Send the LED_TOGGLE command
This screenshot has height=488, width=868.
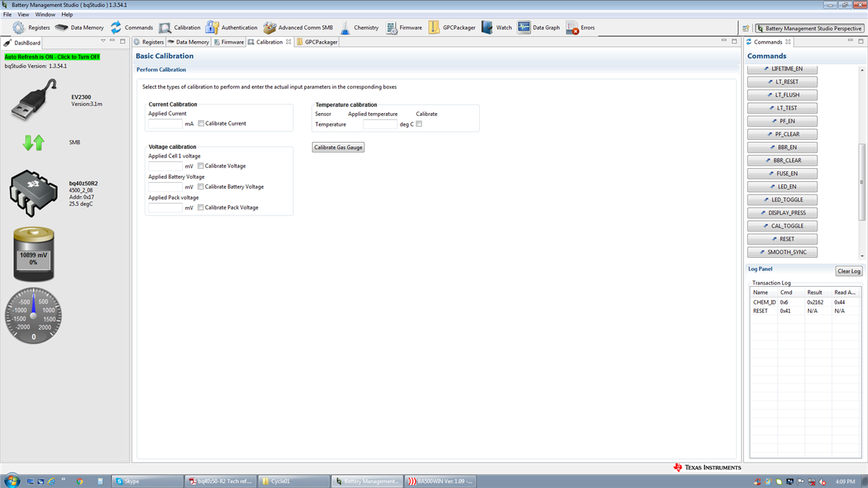pos(783,200)
